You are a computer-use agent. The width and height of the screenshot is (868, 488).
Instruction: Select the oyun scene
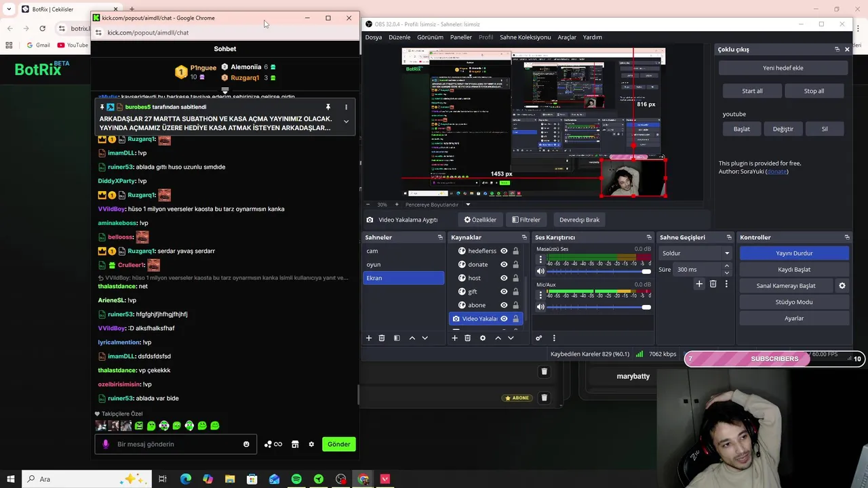(x=403, y=264)
